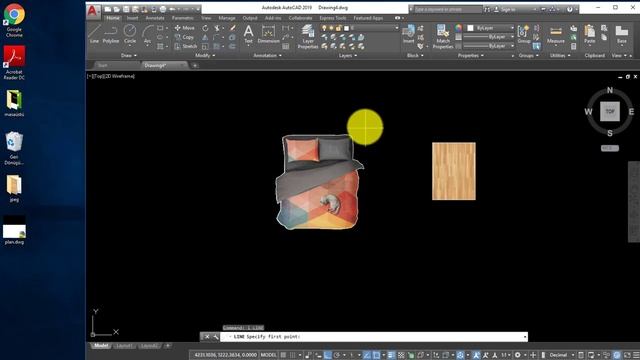The width and height of the screenshot is (640, 360).
Task: Click the New drawing quick-access icon
Action: tap(108, 9)
